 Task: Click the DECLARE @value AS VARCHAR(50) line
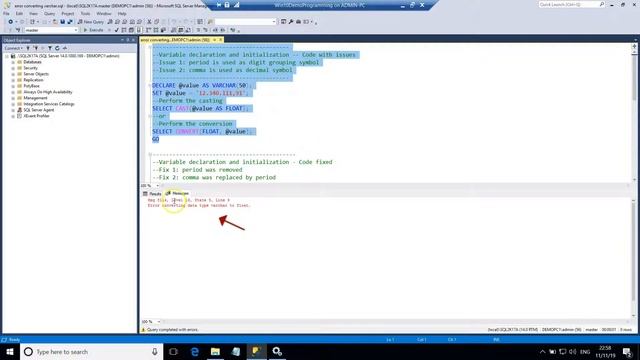pos(203,85)
